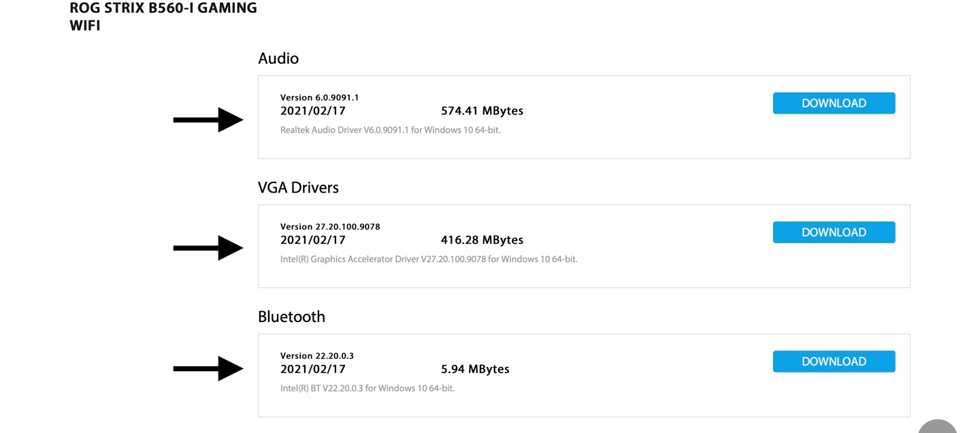Screen dimensions: 980x433
Task: Download the Intel VGA graphics driver
Action: click(834, 233)
